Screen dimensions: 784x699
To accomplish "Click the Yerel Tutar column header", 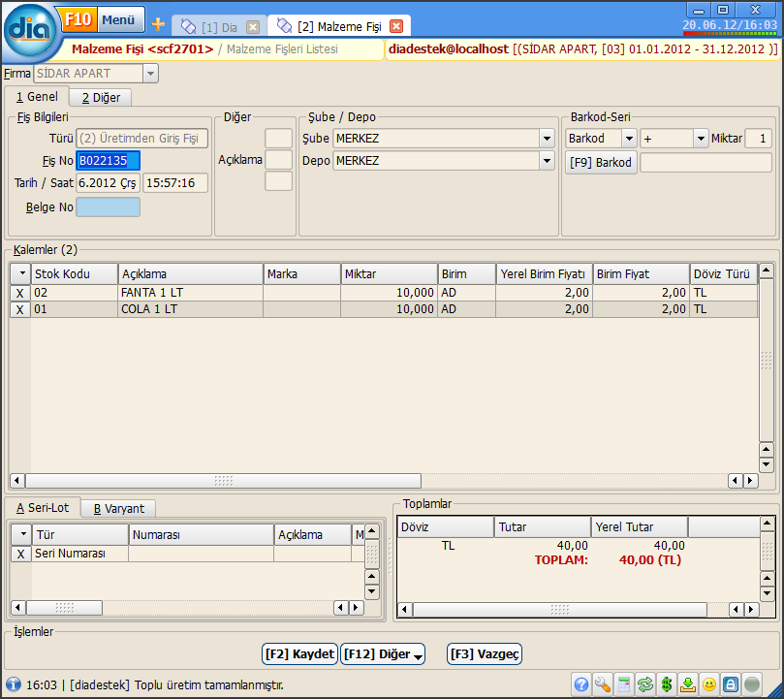I will (x=639, y=526).
